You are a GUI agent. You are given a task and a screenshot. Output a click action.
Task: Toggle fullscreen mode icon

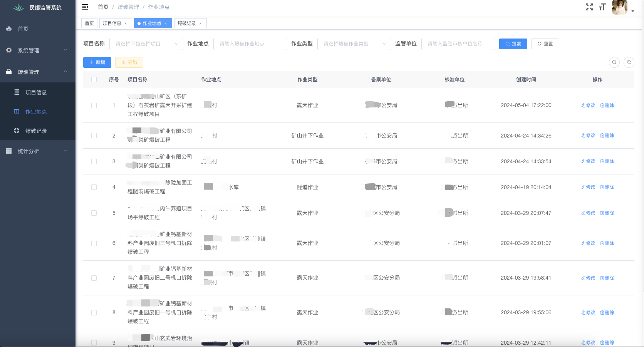coord(589,7)
